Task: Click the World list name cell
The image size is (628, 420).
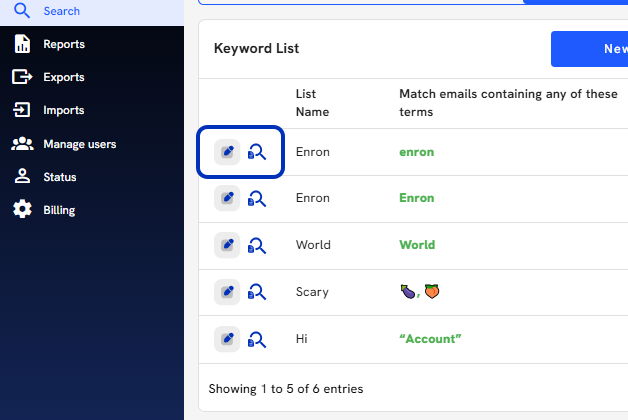Action: 313,245
